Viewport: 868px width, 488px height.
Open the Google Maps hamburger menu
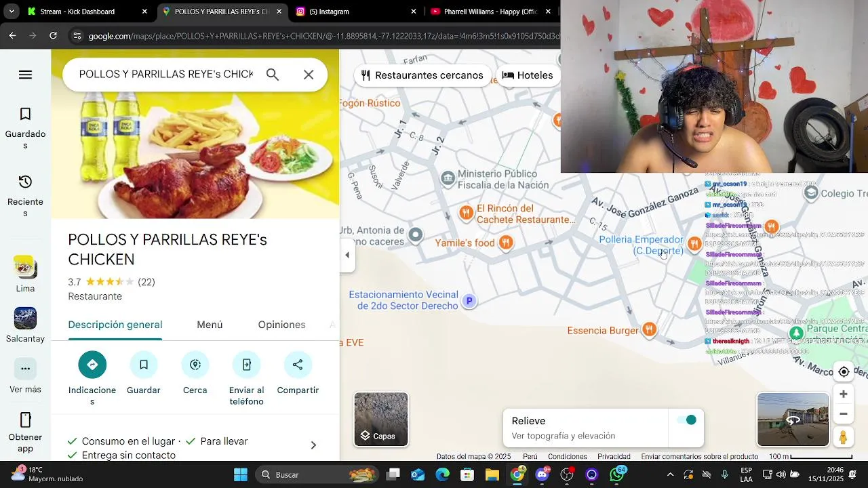(25, 75)
